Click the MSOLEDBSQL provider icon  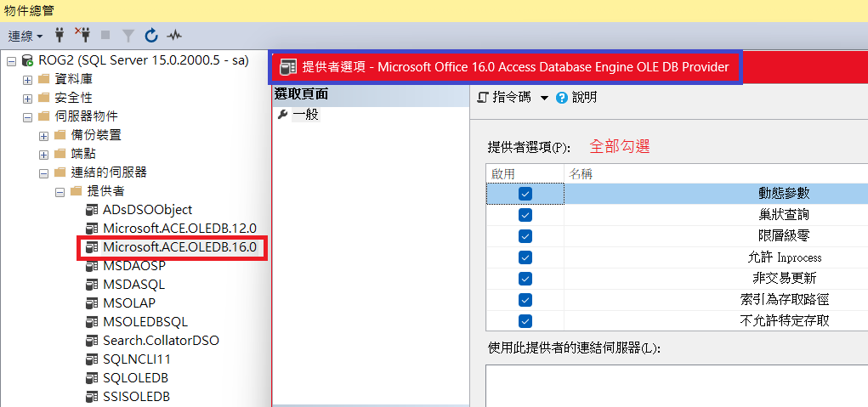click(92, 322)
